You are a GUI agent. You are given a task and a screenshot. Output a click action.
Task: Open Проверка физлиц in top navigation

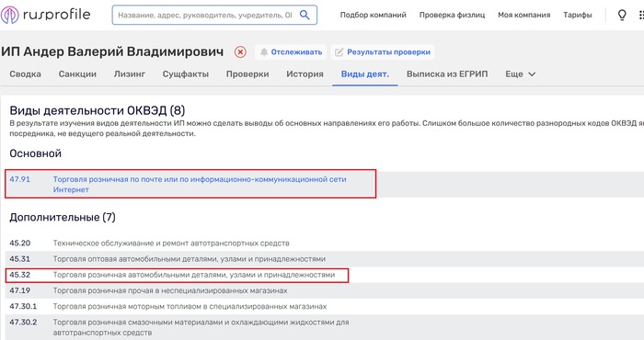click(452, 15)
